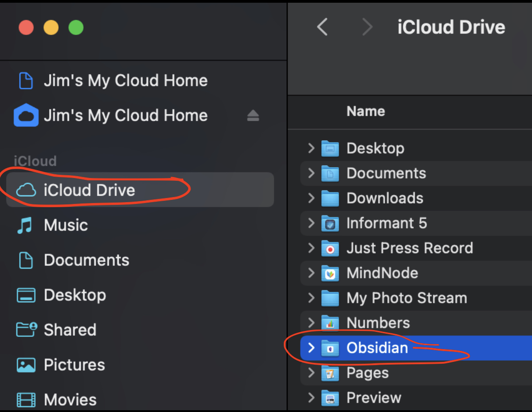Click the Just Press Record folder icon
The image size is (532, 412).
330,248
